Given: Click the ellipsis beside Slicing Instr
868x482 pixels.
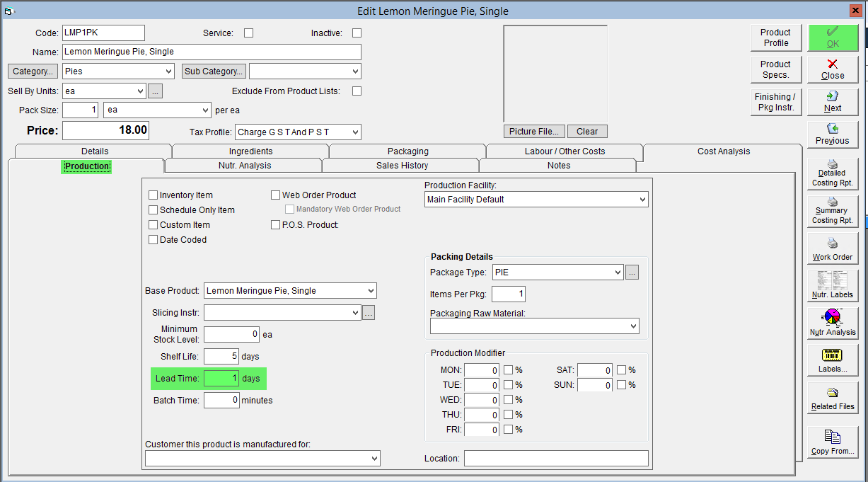Looking at the screenshot, I should [368, 313].
